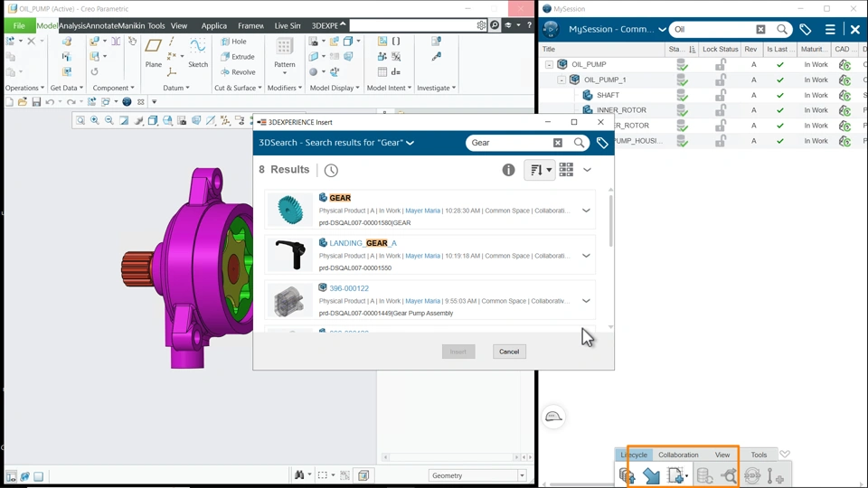Clear the Gear search field
This screenshot has width=868, height=488.
click(558, 143)
